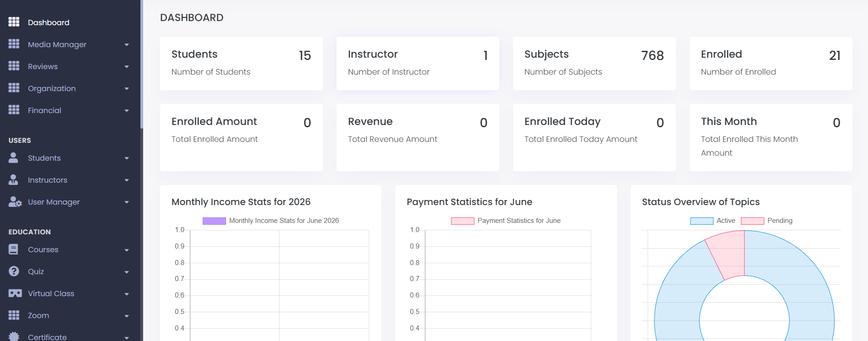
Task: Click the 'Payment Statistics for June' chart heading
Action: pyautogui.click(x=469, y=202)
